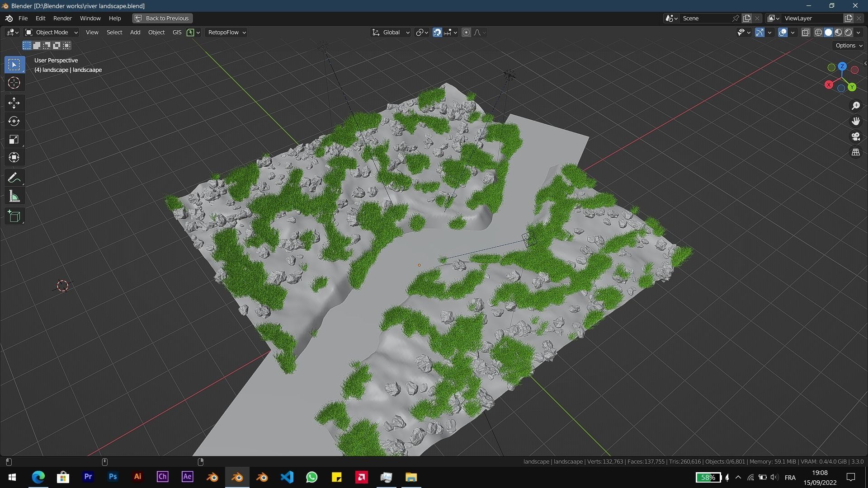Viewport: 868px width, 488px height.
Task: Open the adjust last operation Options panel
Action: (847, 45)
